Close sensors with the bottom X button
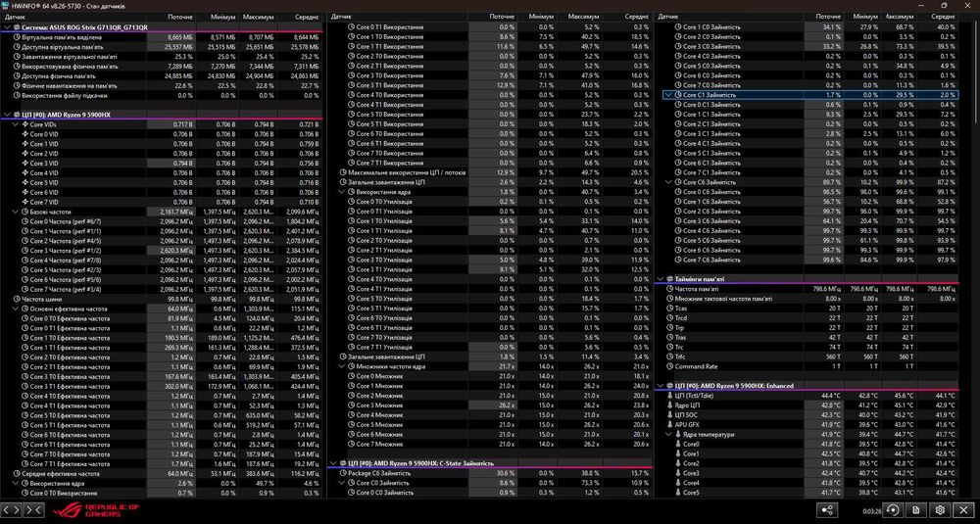This screenshot has width=980, height=524. click(x=964, y=511)
